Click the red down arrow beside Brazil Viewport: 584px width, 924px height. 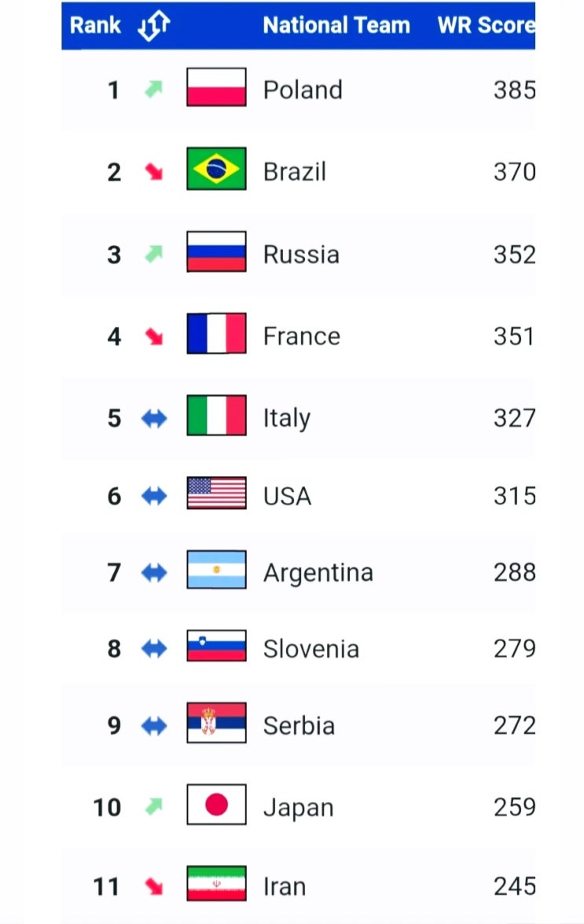point(154,171)
